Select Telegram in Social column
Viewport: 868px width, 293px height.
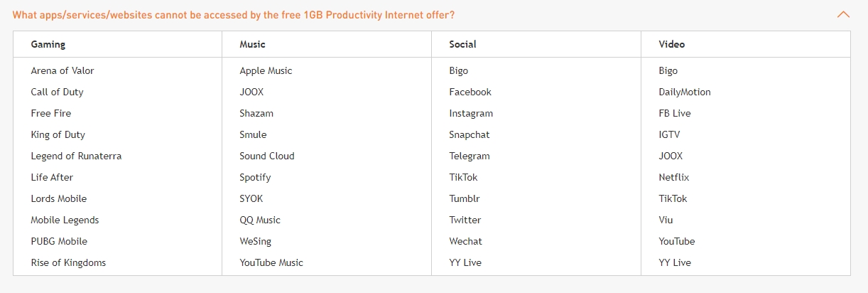point(470,156)
